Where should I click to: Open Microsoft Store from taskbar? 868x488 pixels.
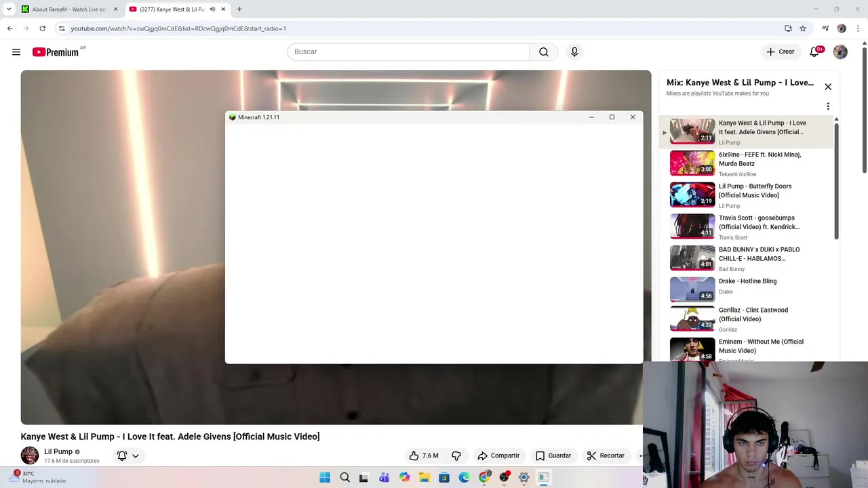tap(444, 477)
